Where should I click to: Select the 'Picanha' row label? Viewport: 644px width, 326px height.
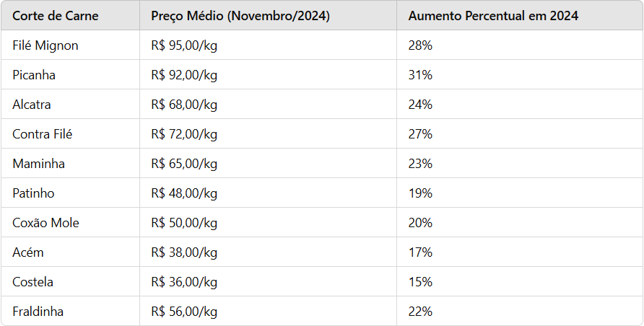pyautogui.click(x=34, y=75)
